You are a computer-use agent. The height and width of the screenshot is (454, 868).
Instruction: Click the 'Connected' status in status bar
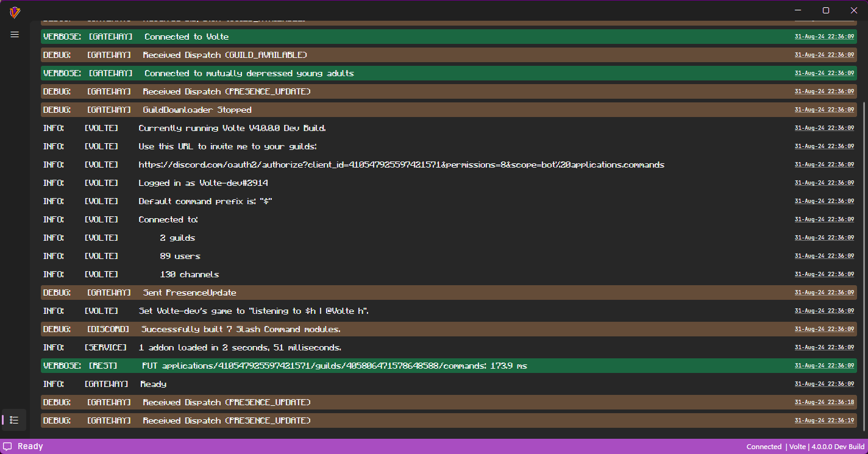764,447
